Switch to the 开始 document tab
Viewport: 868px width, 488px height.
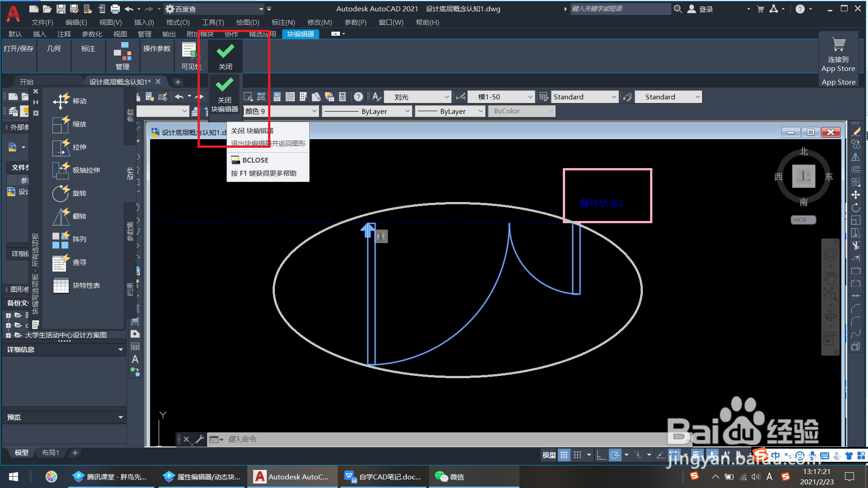click(x=27, y=82)
